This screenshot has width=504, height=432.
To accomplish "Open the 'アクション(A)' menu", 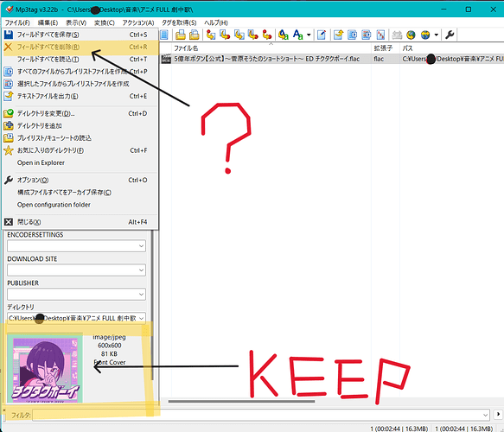I will (x=138, y=22).
